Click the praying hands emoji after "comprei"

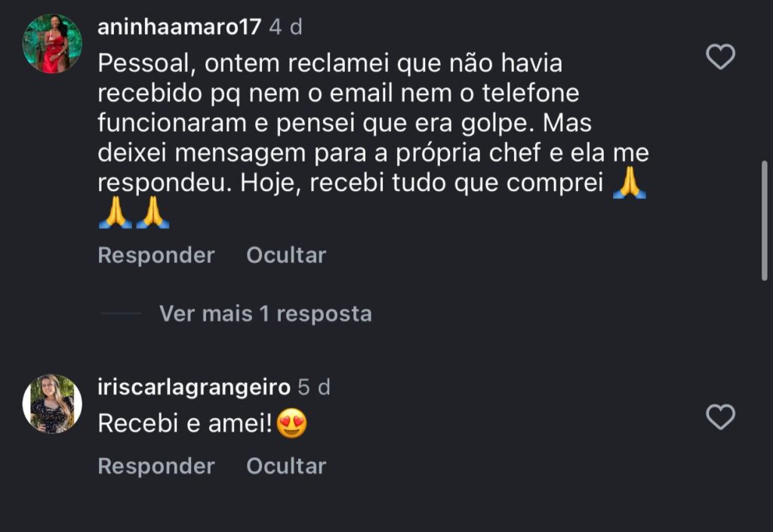(629, 183)
